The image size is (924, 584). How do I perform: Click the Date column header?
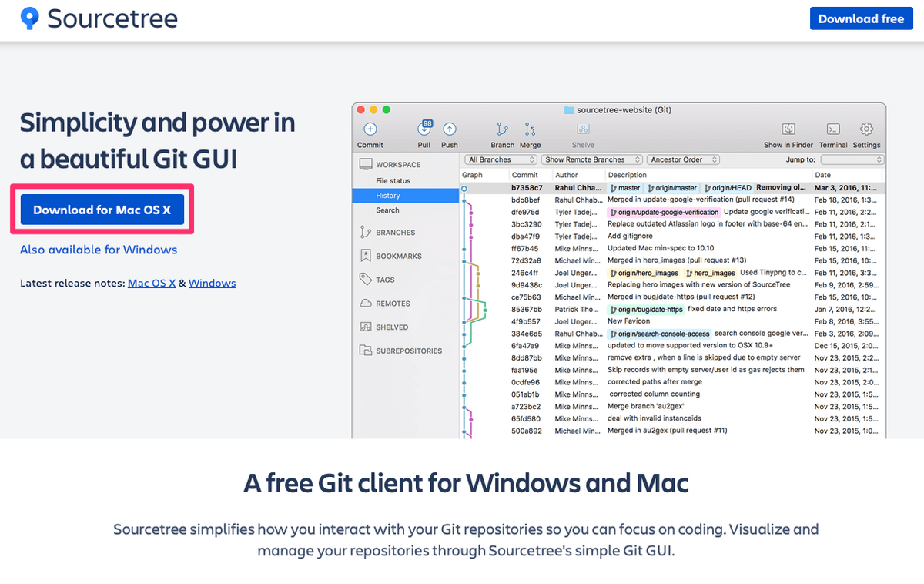point(822,175)
